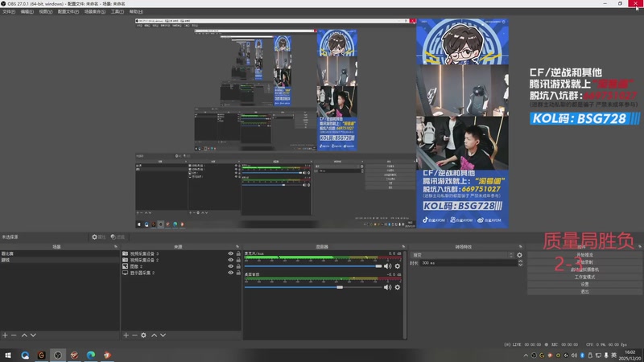Click the 开始录制 start recording button

point(584,262)
